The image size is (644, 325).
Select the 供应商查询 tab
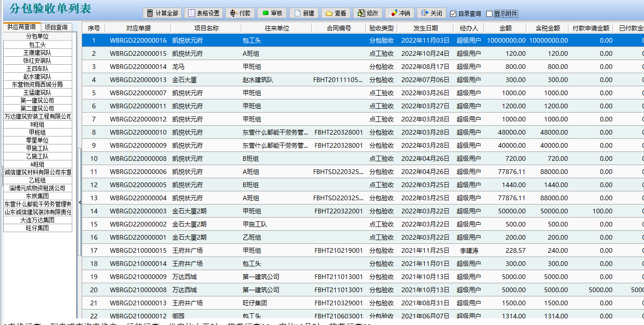pos(22,27)
